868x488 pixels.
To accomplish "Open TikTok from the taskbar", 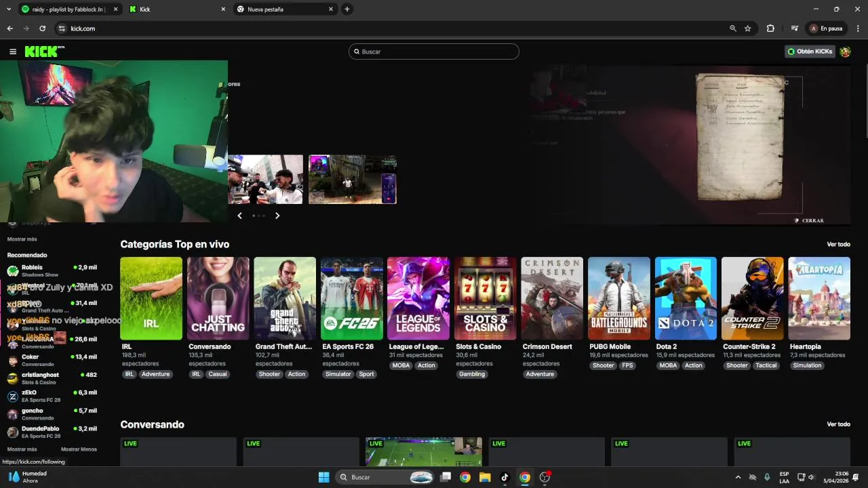I will point(505,477).
